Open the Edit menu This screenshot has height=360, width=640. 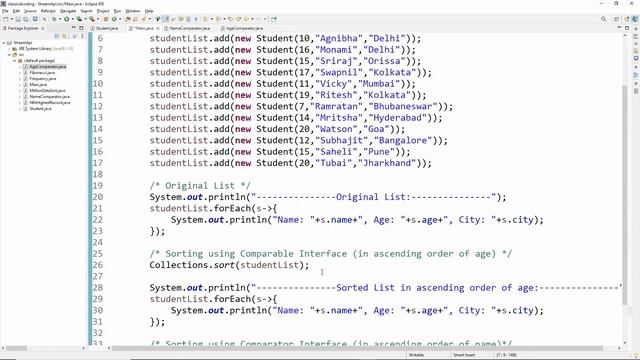16,11
